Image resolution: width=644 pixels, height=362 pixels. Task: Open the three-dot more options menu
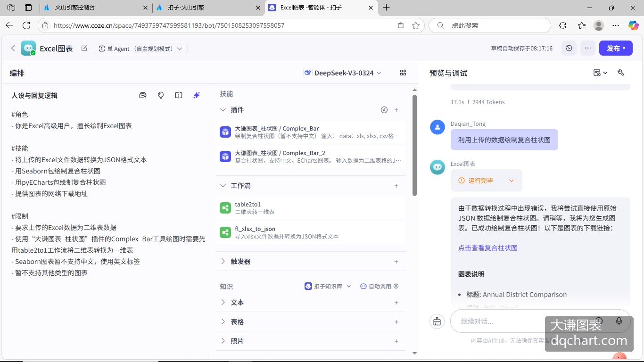pos(587,48)
